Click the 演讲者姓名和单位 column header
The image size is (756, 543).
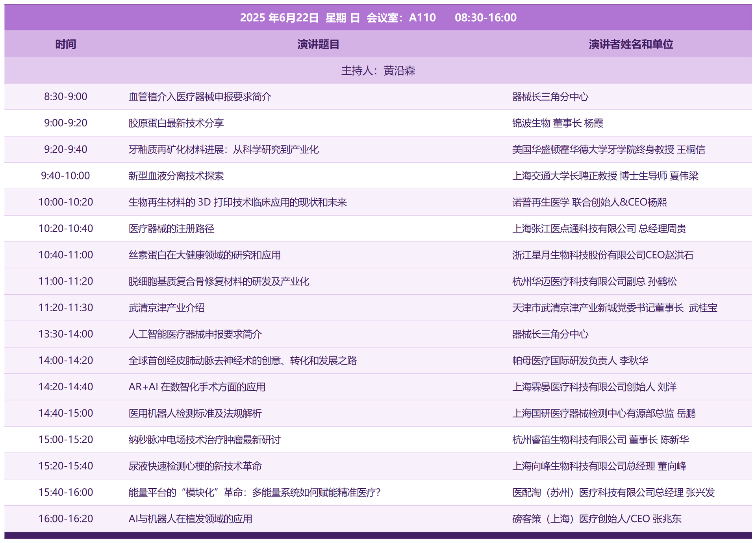point(631,44)
